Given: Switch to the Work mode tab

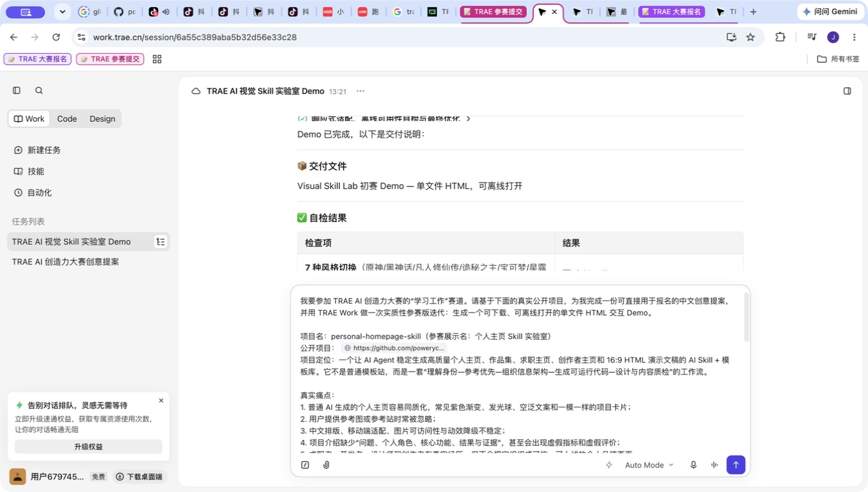Looking at the screenshot, I should tap(29, 119).
